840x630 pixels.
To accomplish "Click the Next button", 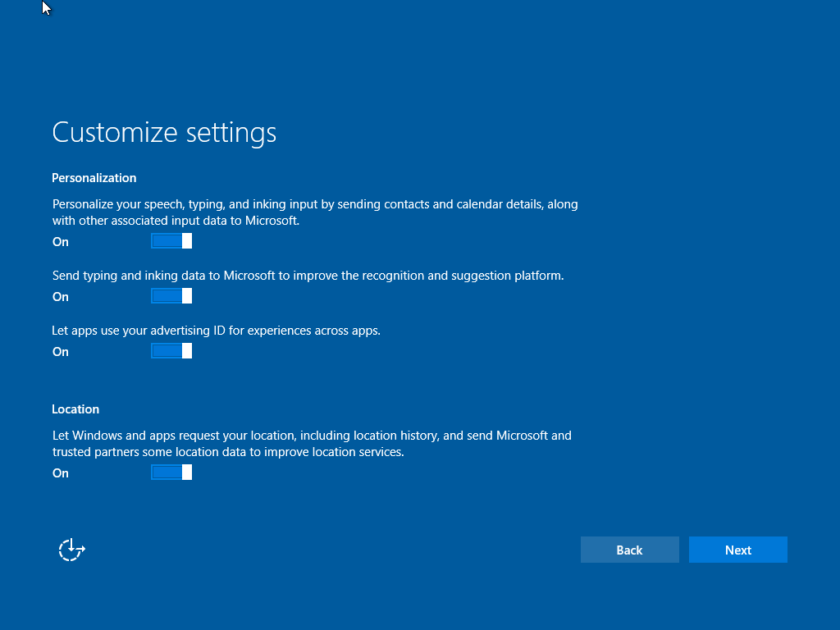I will [x=737, y=550].
